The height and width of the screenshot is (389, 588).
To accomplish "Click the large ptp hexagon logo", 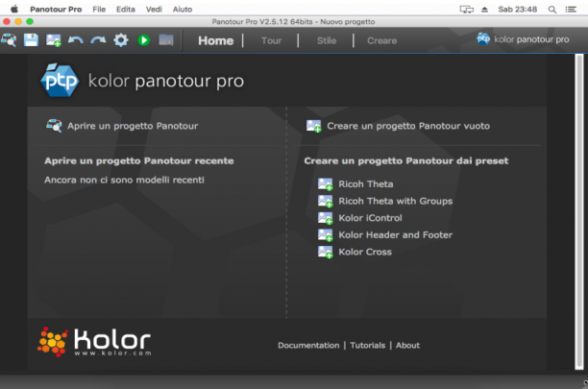I will [x=60, y=80].
